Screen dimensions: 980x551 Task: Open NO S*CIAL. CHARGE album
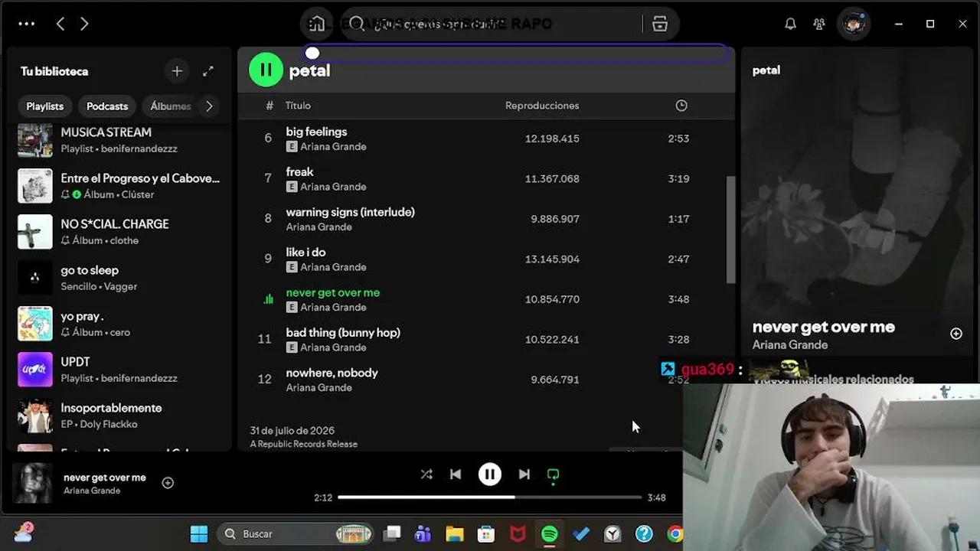tap(119, 232)
